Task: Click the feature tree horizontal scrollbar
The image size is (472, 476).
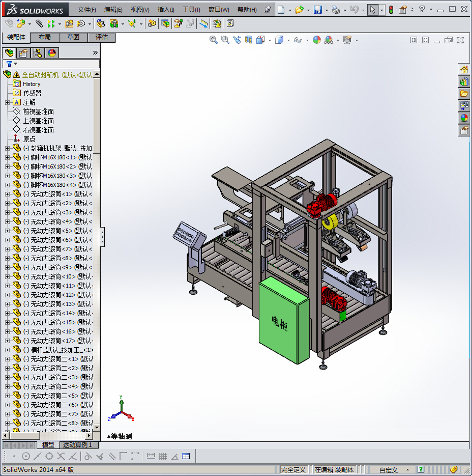Action: coord(25,435)
